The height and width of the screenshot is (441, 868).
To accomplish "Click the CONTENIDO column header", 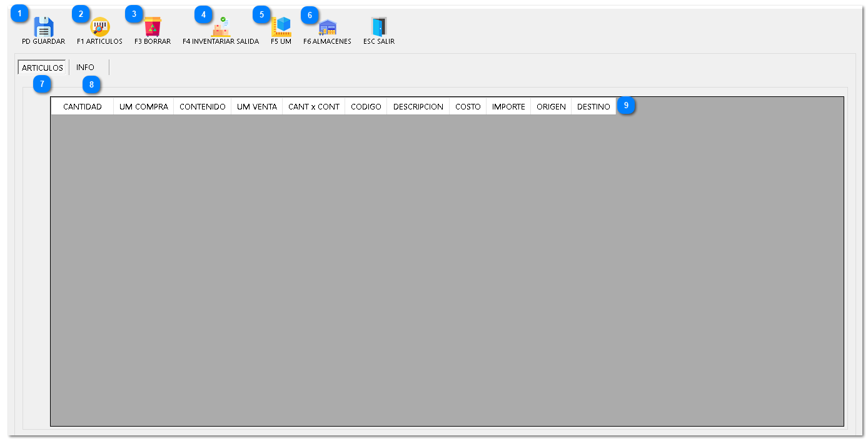I will pyautogui.click(x=203, y=107).
